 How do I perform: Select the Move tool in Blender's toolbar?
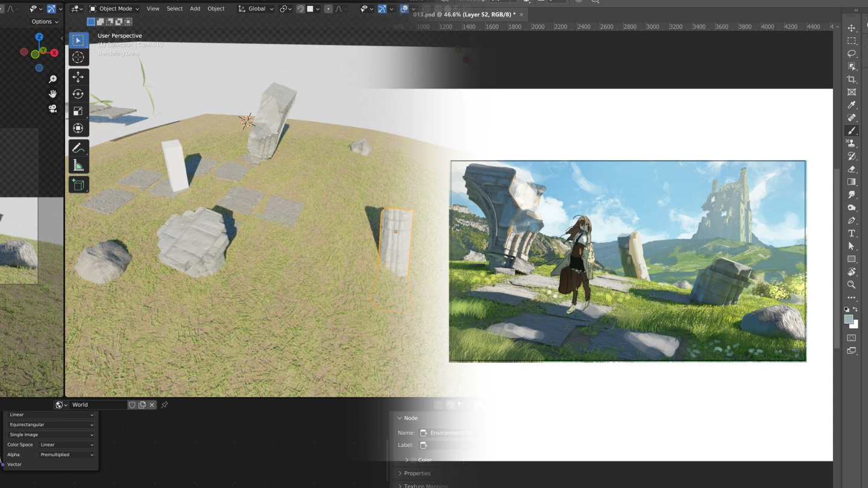click(x=77, y=77)
